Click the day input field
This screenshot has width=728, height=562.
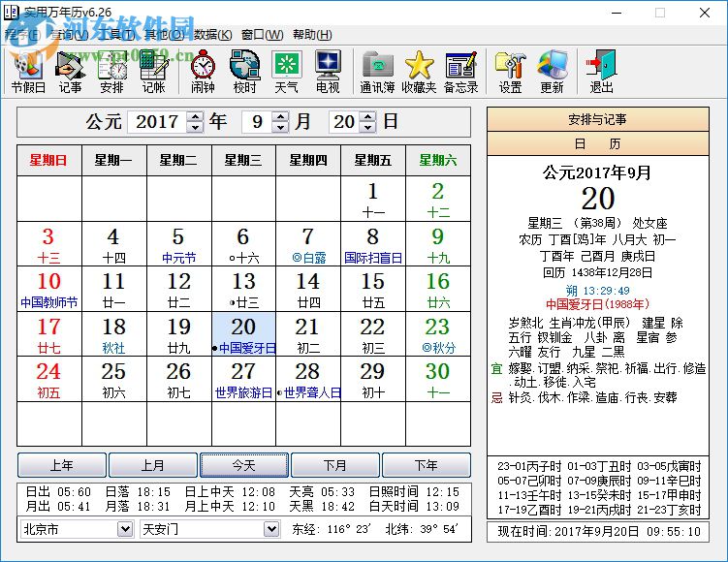pyautogui.click(x=344, y=122)
